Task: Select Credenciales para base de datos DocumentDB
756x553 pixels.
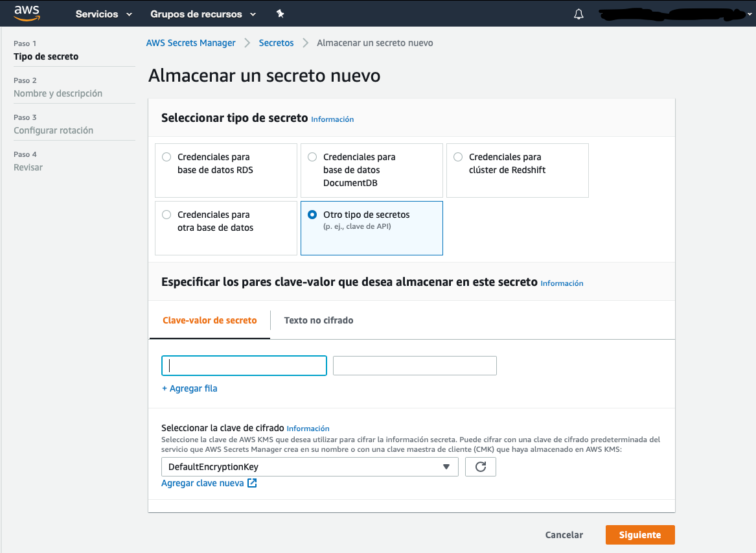Action: pos(312,157)
